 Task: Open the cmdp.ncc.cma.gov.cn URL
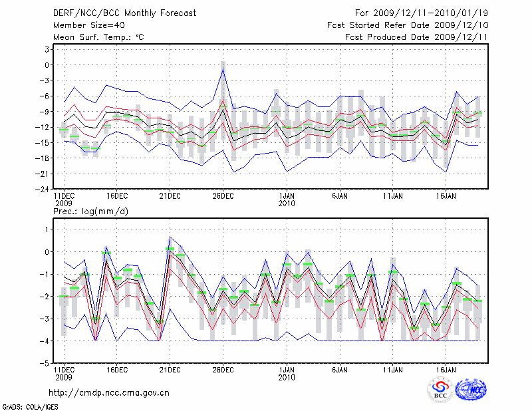pyautogui.click(x=110, y=392)
